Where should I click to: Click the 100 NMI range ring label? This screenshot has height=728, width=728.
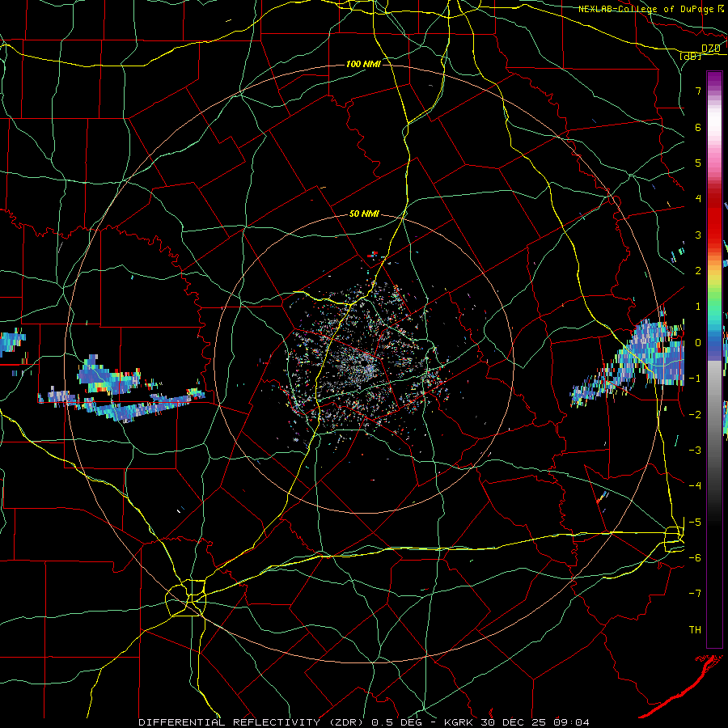[x=363, y=64]
